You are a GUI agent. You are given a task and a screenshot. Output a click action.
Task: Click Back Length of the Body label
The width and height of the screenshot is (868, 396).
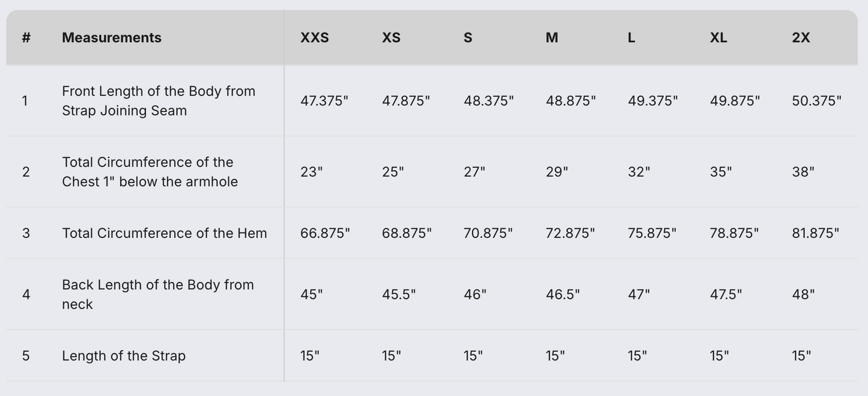tap(157, 294)
